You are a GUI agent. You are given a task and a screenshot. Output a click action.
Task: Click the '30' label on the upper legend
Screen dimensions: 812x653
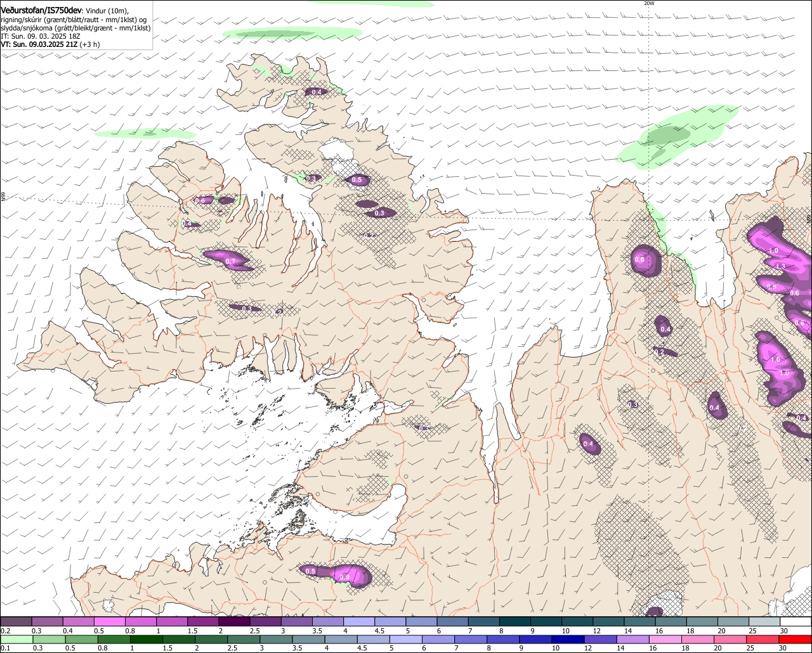click(783, 631)
